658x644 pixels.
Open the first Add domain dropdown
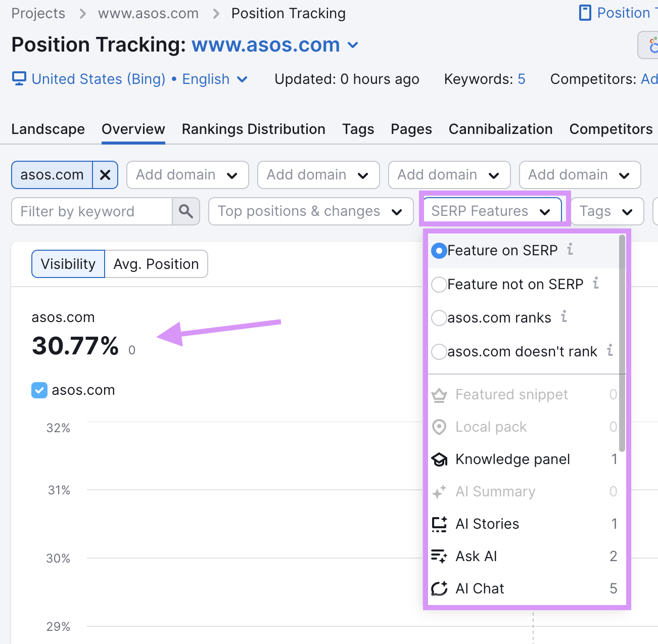click(187, 175)
